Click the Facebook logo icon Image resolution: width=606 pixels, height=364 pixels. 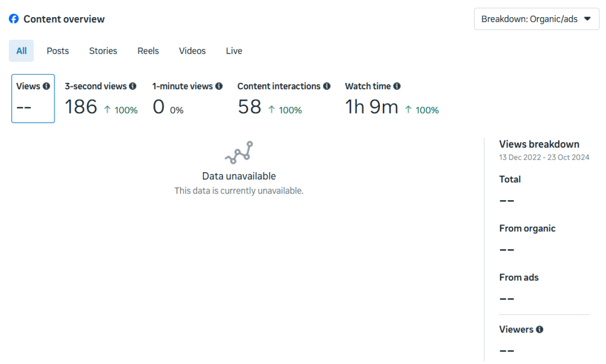14,19
